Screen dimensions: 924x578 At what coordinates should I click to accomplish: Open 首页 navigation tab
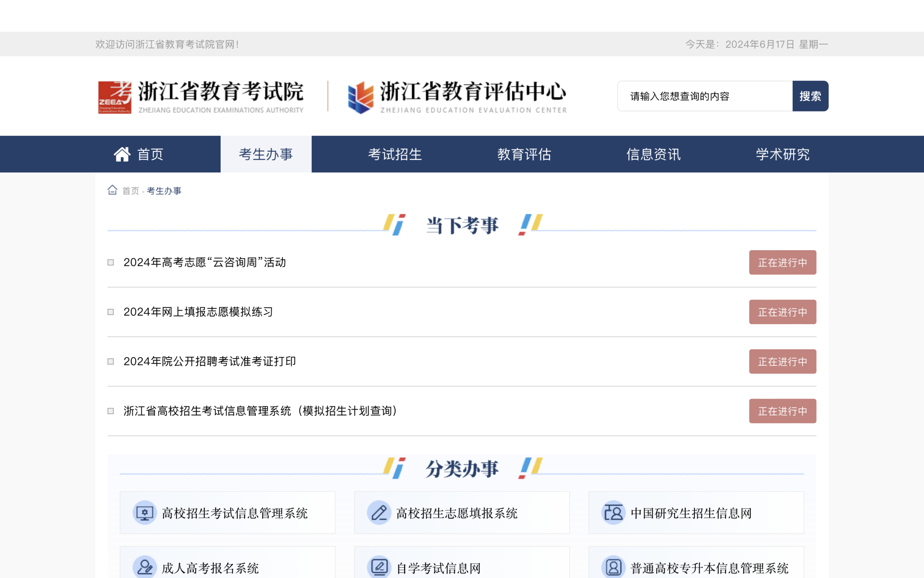tap(139, 154)
